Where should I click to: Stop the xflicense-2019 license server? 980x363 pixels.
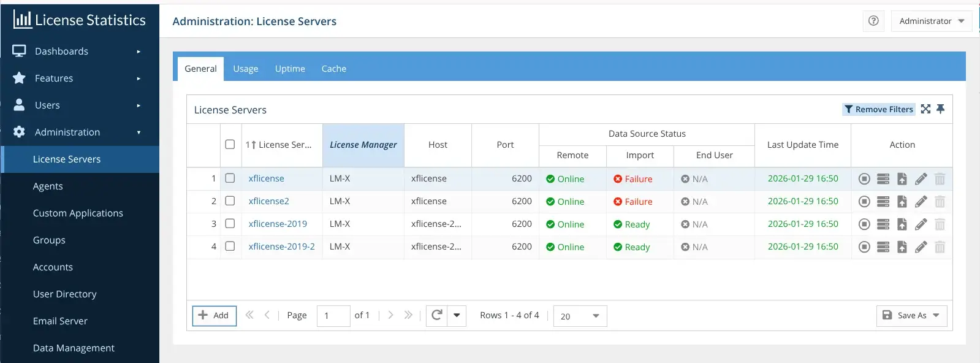(864, 224)
